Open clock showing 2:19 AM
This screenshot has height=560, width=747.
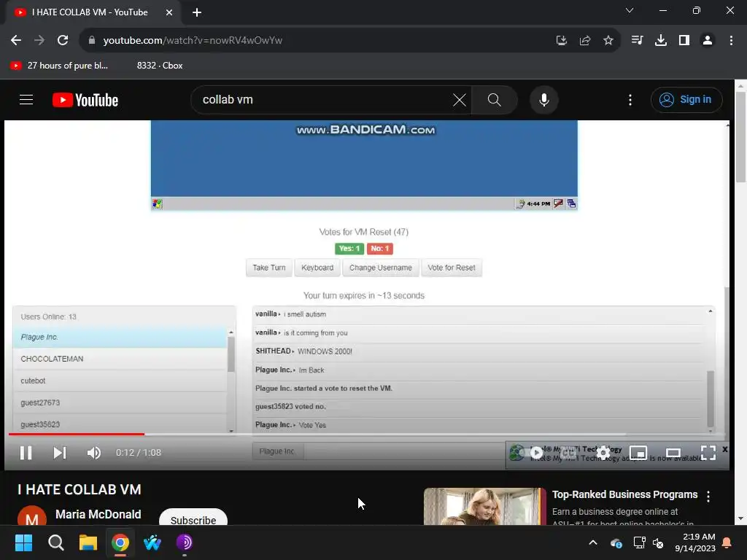695,542
